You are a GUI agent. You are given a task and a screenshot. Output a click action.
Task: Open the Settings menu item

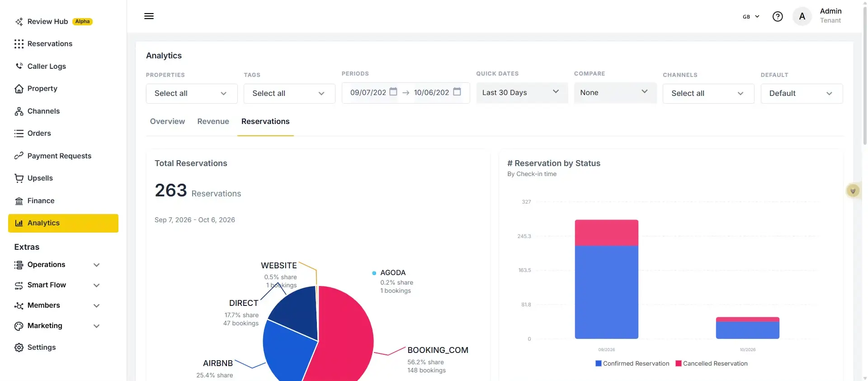(42, 348)
